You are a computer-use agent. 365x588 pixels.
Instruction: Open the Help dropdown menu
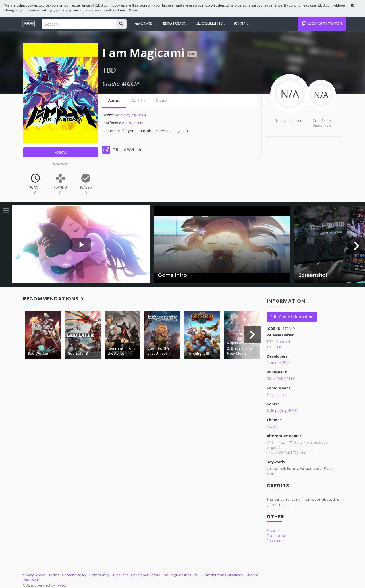click(x=241, y=24)
